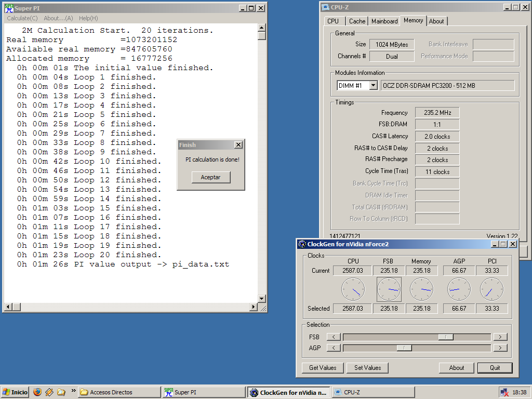The image size is (532, 399).
Task: Click the PCI clock dial gauge
Action: coord(491,289)
